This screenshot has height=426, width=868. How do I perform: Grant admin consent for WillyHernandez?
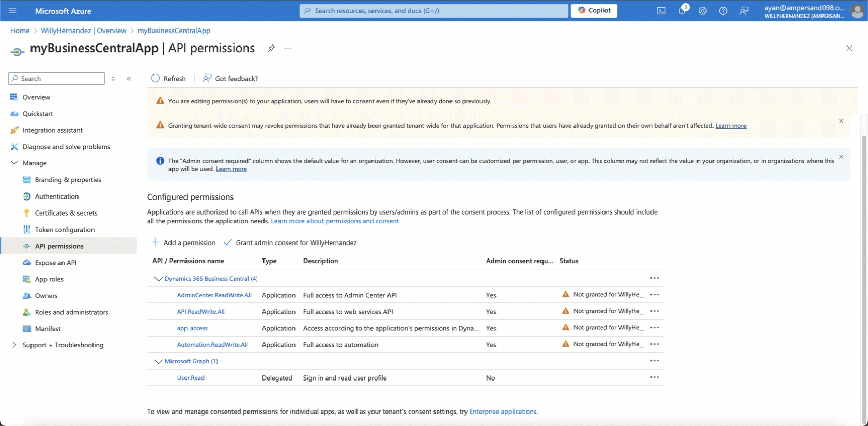(x=290, y=242)
